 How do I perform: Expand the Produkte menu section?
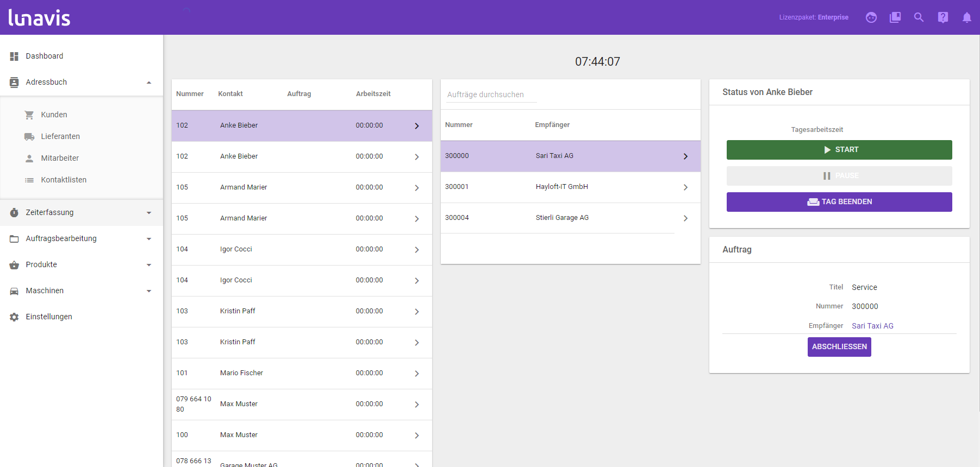point(148,265)
